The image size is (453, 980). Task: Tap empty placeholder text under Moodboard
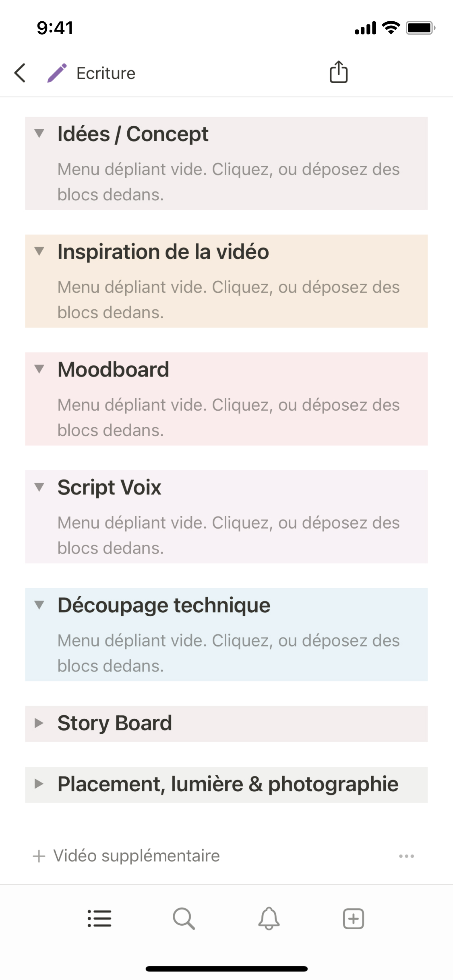(228, 417)
